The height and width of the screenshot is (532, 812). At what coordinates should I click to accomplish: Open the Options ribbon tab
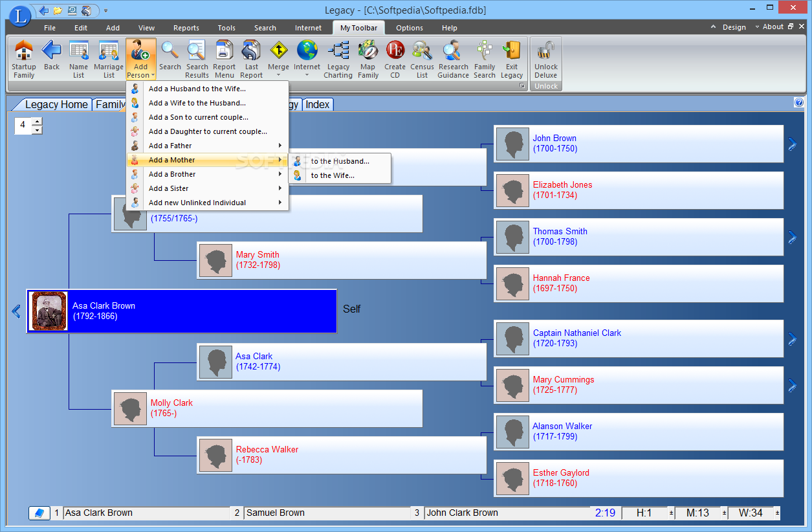[410, 28]
